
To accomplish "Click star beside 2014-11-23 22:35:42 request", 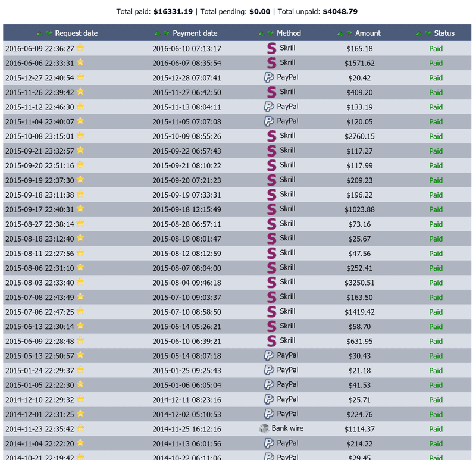I will pyautogui.click(x=80, y=428).
